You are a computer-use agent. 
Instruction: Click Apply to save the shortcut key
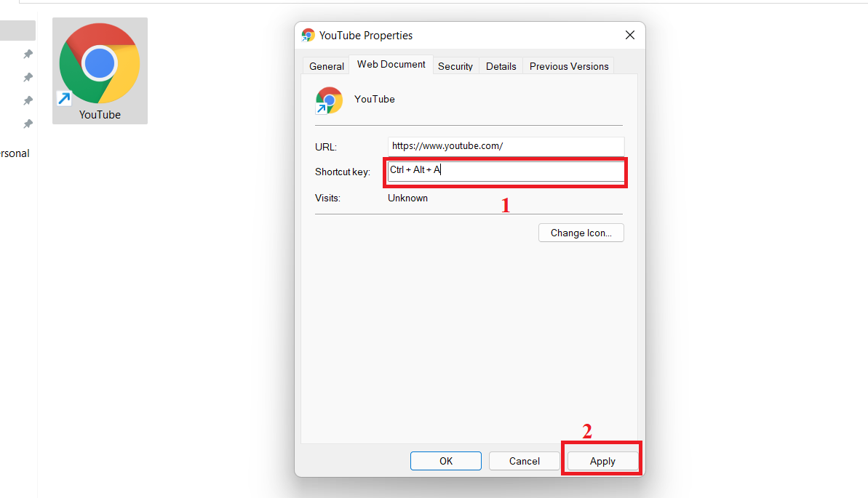pos(602,461)
